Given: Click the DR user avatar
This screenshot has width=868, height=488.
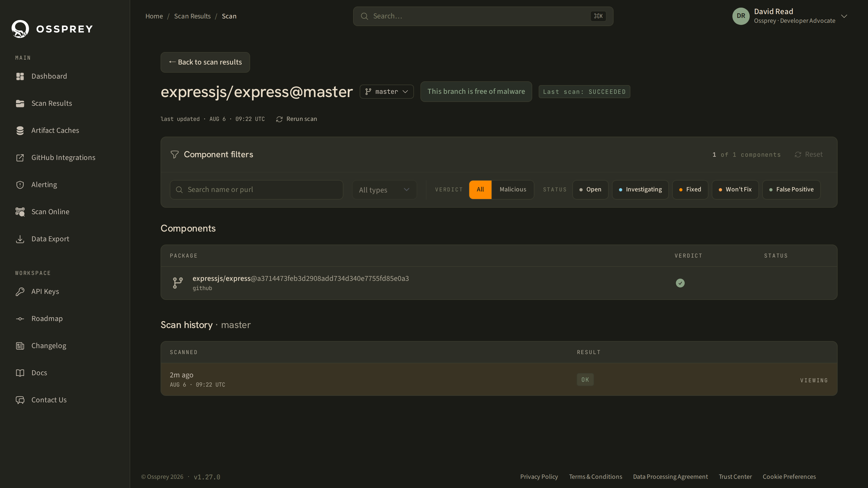Looking at the screenshot, I should 741,16.
